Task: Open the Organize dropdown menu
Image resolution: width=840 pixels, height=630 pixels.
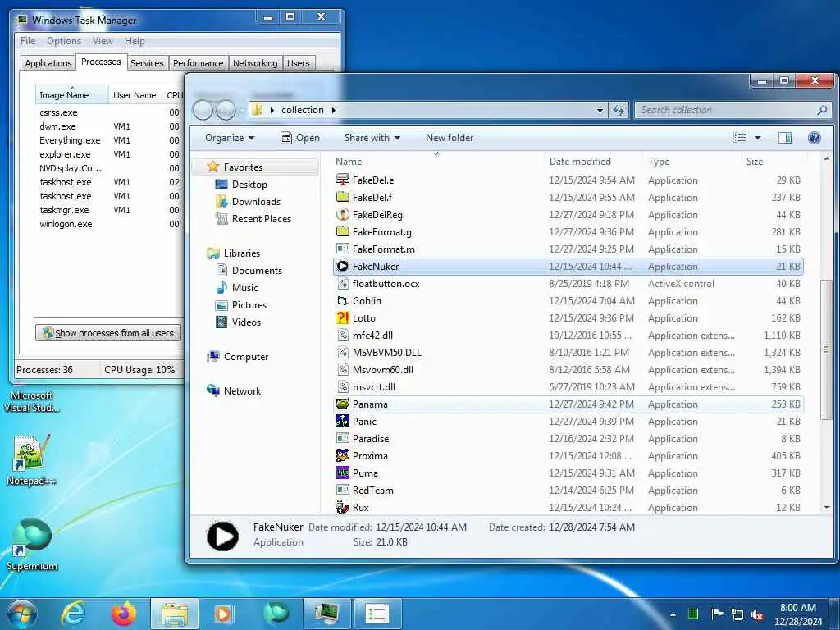Action: tap(230, 138)
